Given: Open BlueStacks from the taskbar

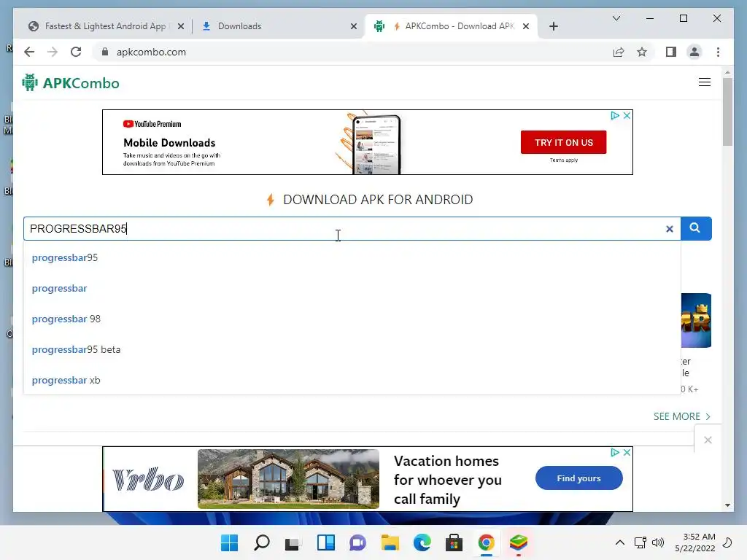Looking at the screenshot, I should tap(519, 542).
